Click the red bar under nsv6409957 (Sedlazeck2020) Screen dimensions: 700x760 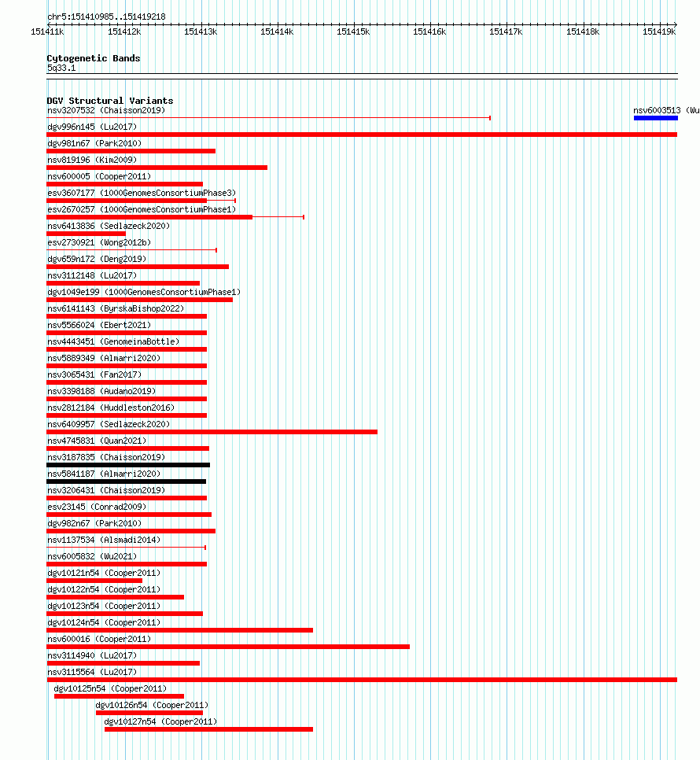pyautogui.click(x=212, y=432)
